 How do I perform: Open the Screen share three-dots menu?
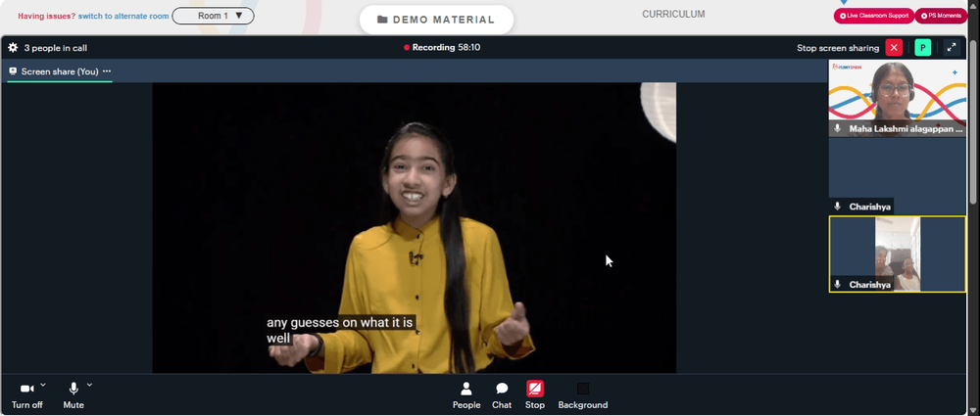coord(107,71)
